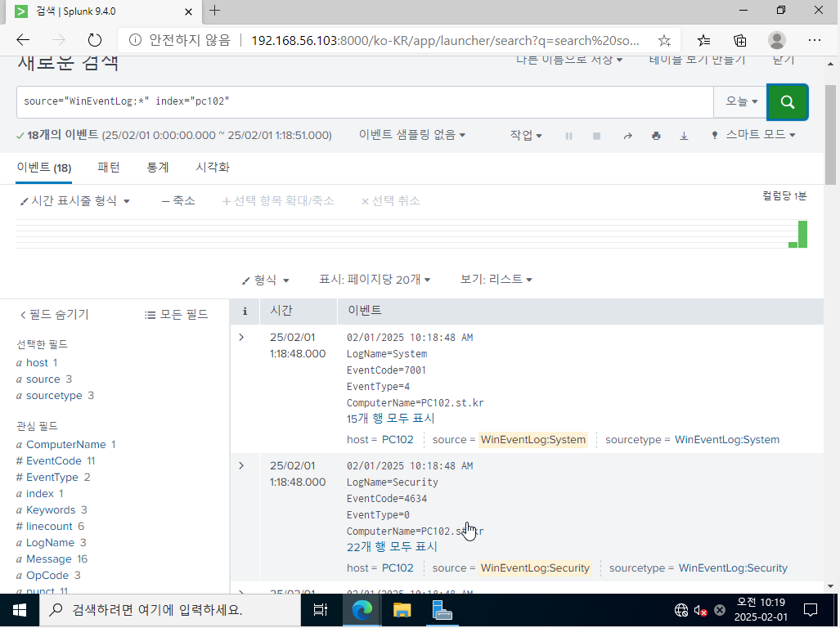Close the Splunk browser tab
Image resolution: width=840 pixels, height=628 pixels.
pyautogui.click(x=189, y=11)
